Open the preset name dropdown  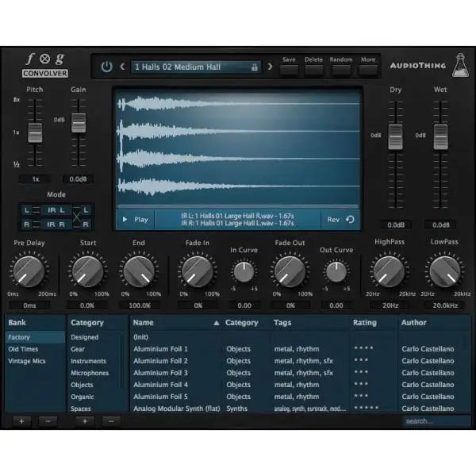190,67
